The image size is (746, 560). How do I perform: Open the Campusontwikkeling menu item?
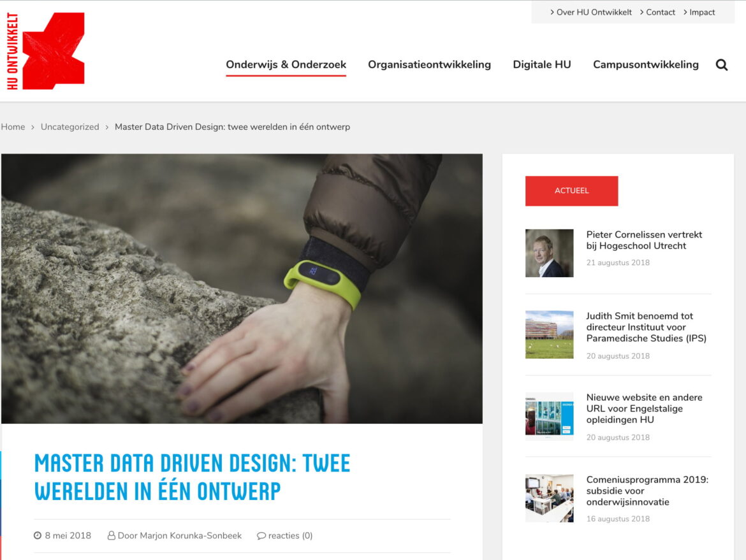[x=645, y=64]
